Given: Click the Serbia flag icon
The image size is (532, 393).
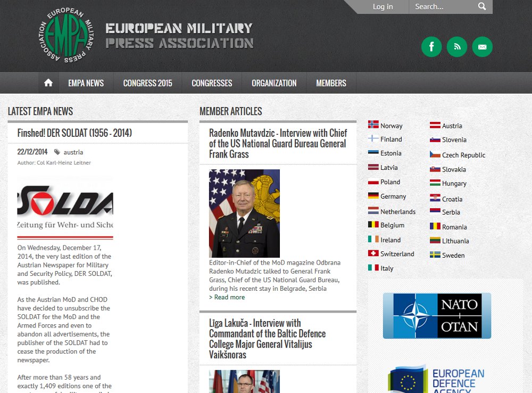Looking at the screenshot, I should coord(435,211).
